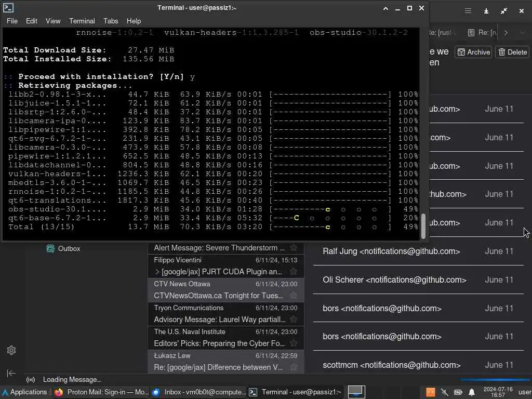
Task: Open the battery power manager icon
Action: 458,393
